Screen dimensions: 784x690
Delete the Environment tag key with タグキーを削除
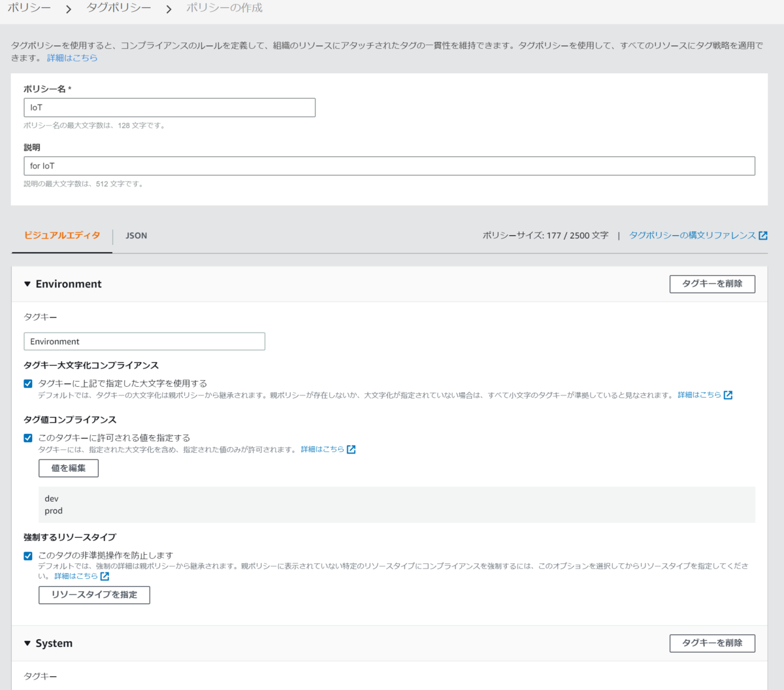coord(712,284)
